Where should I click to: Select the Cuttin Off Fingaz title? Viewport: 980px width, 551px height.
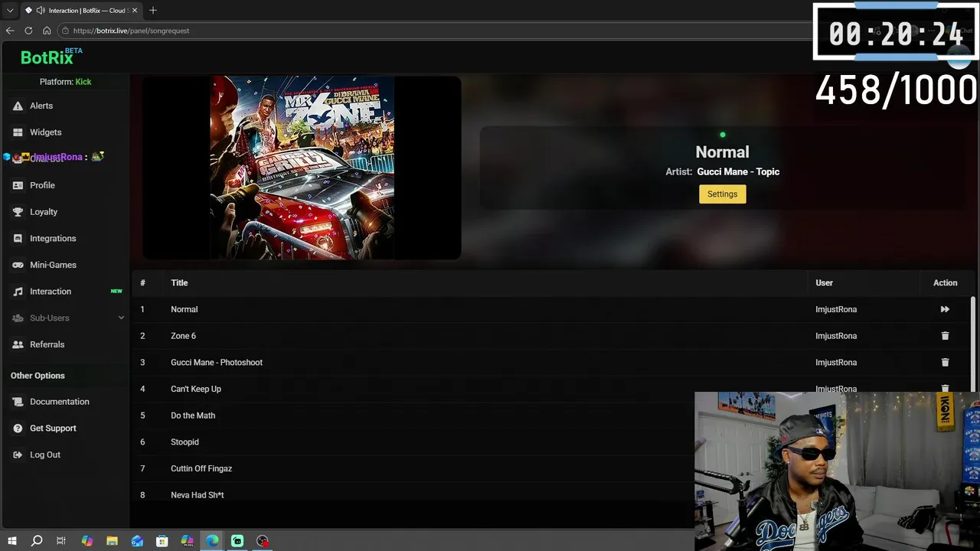(x=201, y=468)
